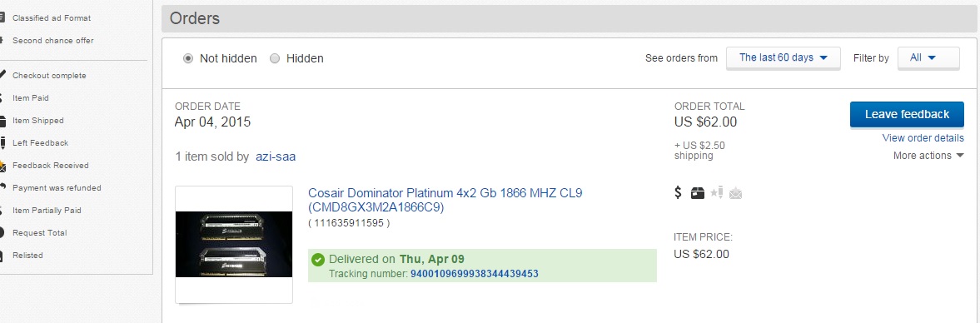Click the dollar sign paid status icon
Viewport: 980px width, 323px height.
678,193
